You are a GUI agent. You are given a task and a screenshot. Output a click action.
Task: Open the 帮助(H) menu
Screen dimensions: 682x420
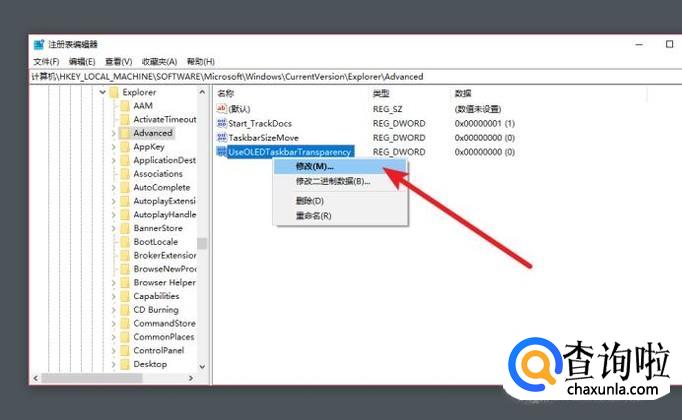click(x=201, y=62)
